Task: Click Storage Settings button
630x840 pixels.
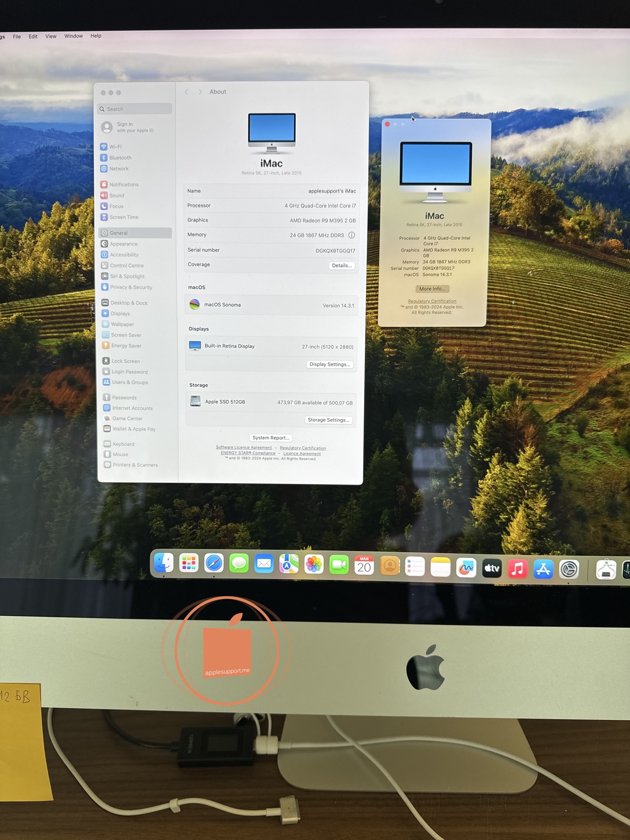Action: (328, 420)
